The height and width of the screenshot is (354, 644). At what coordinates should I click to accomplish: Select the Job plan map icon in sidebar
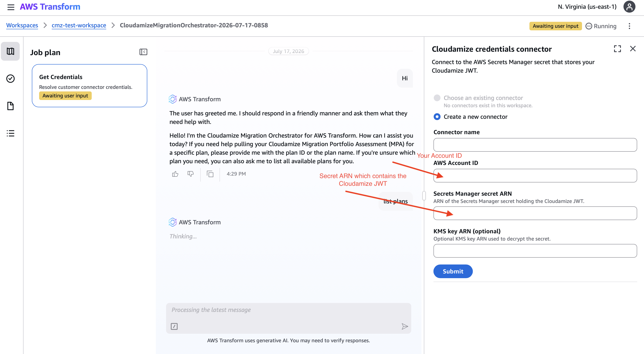point(10,51)
